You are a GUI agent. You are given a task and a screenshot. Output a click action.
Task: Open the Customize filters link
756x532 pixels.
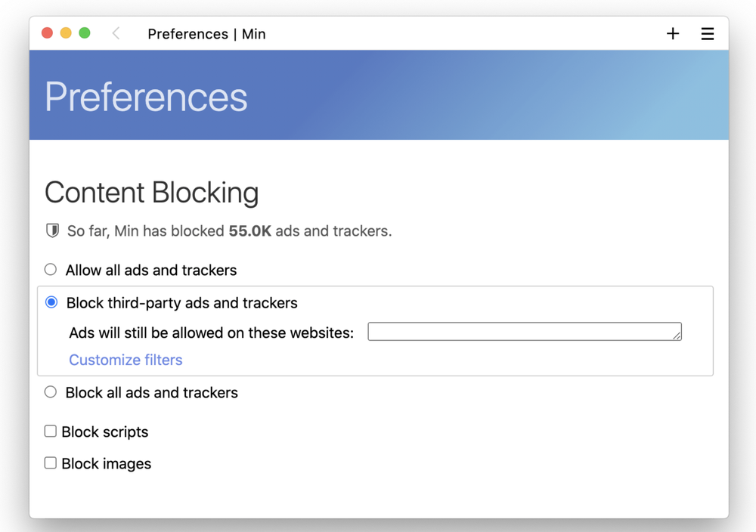(125, 360)
